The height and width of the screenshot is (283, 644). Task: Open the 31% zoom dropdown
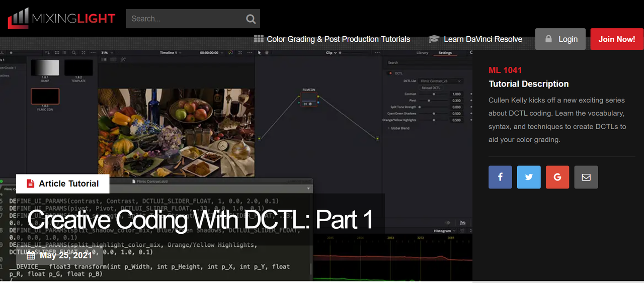[107, 53]
